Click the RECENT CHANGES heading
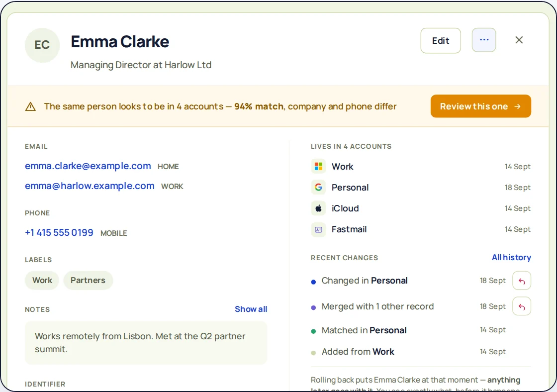557x392 pixels. pyautogui.click(x=344, y=258)
